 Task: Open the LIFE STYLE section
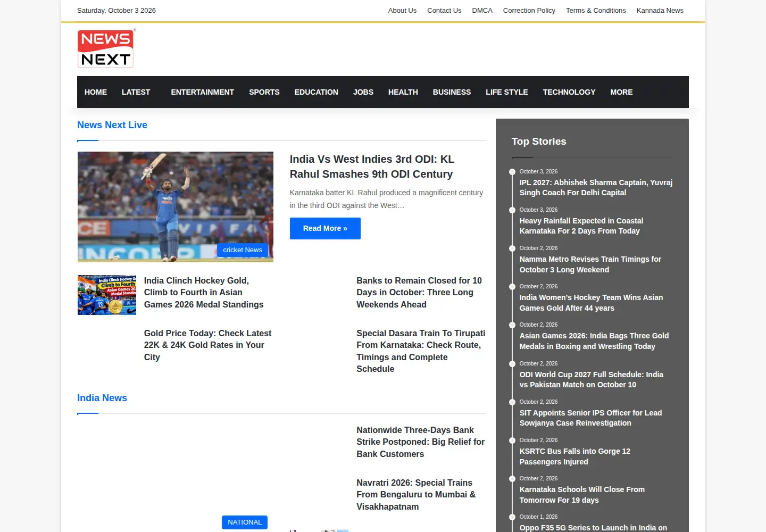point(506,92)
